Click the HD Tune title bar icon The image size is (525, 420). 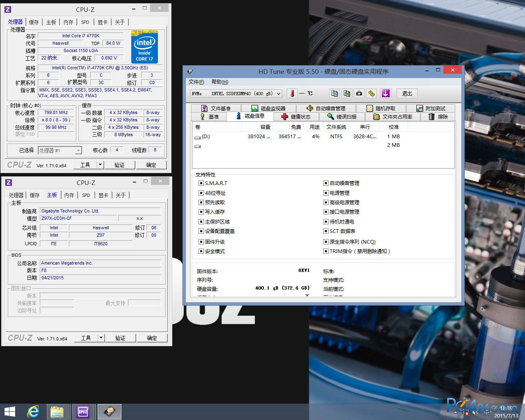click(x=190, y=71)
